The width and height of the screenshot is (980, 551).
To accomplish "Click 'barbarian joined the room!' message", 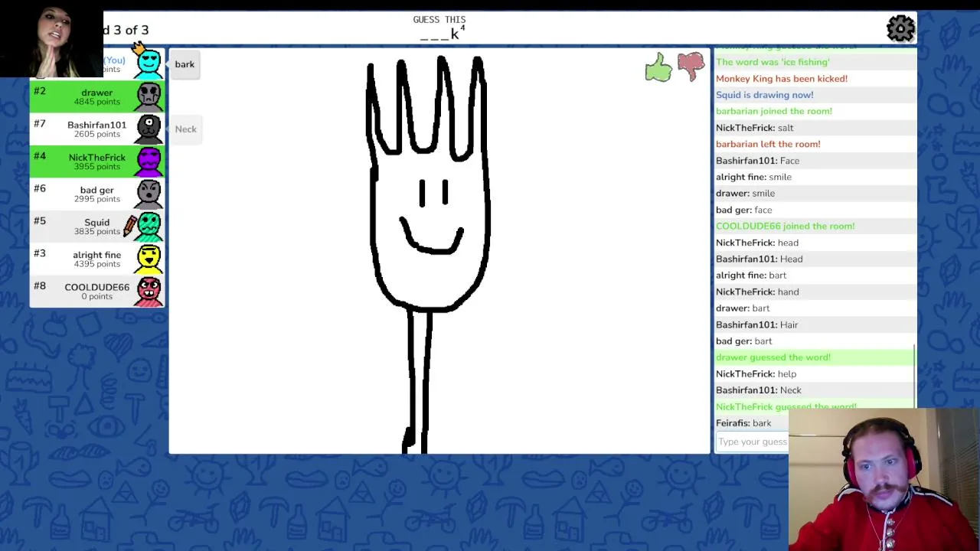I will 774,111.
